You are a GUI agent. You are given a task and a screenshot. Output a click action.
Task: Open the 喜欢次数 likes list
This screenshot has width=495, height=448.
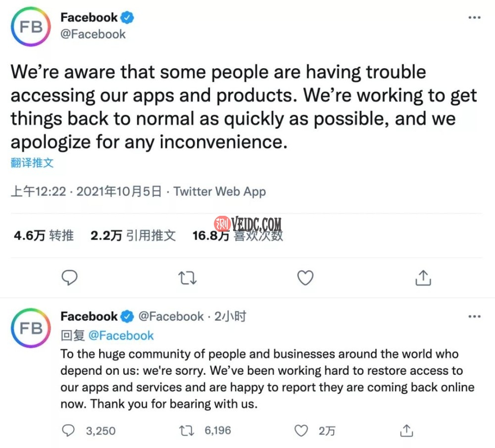point(238,236)
